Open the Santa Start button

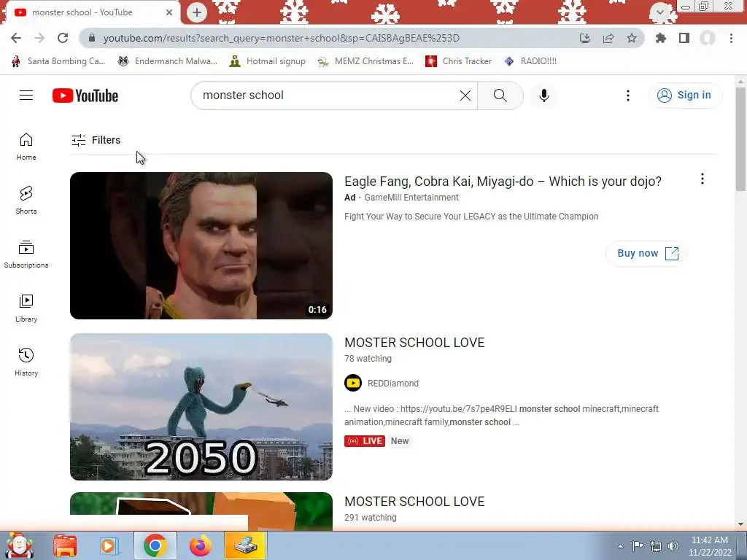point(19,545)
